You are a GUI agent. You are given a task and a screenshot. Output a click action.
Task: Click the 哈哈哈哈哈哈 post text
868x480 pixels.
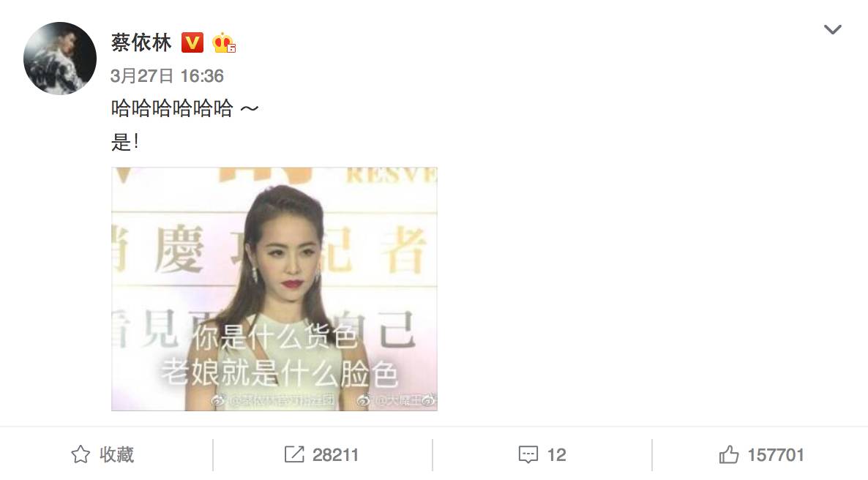point(172,108)
